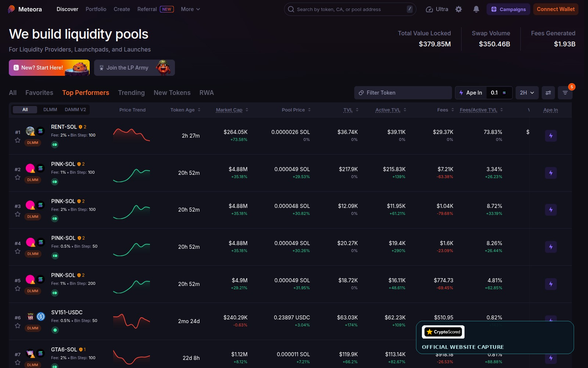588x368 pixels.
Task: Click the SV151-USDC price trend chart
Action: (132, 321)
